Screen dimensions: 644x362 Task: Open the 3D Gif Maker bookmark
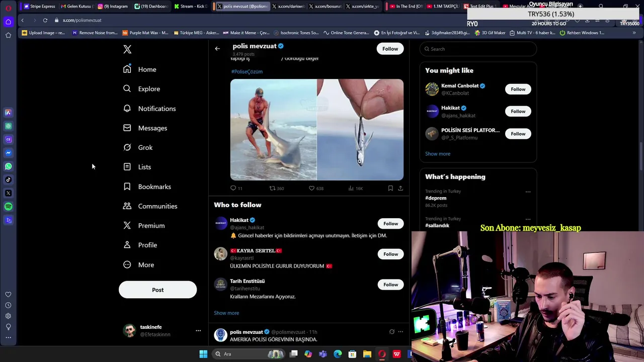coord(491,33)
